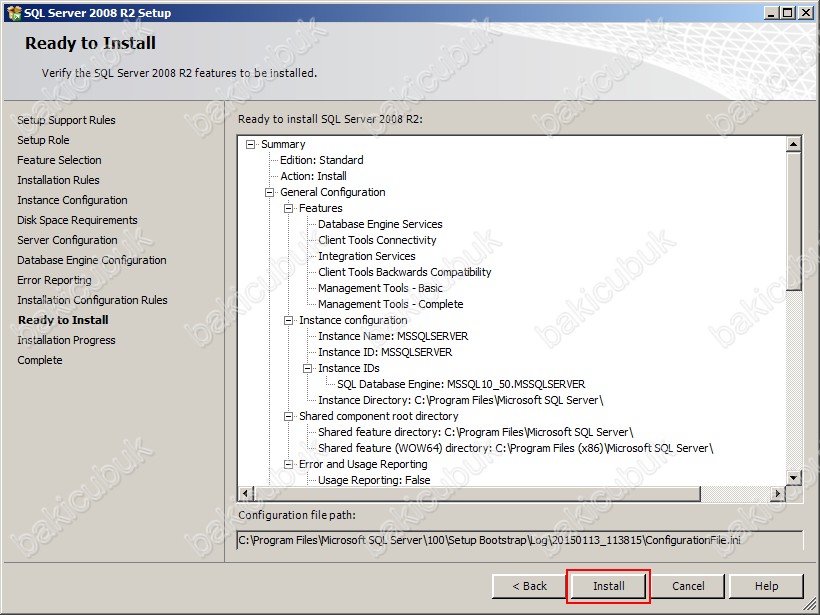Collapse the Features tree node
820x615 pixels.
pyautogui.click(x=289, y=208)
